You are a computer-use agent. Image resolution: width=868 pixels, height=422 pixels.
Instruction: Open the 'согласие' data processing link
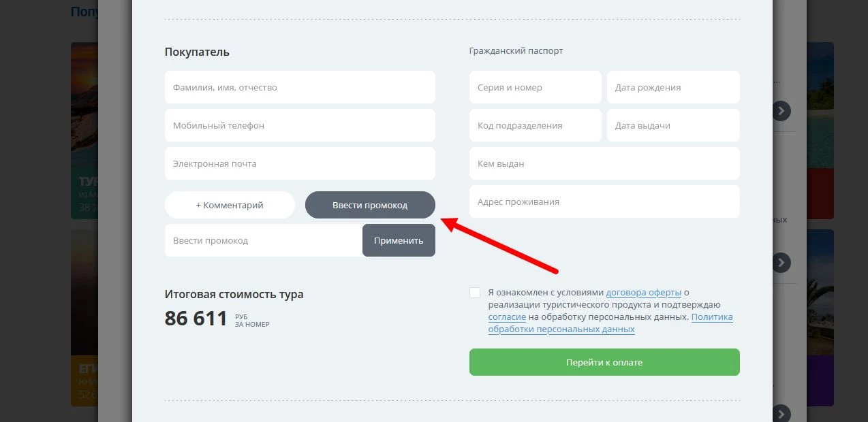[507, 317]
